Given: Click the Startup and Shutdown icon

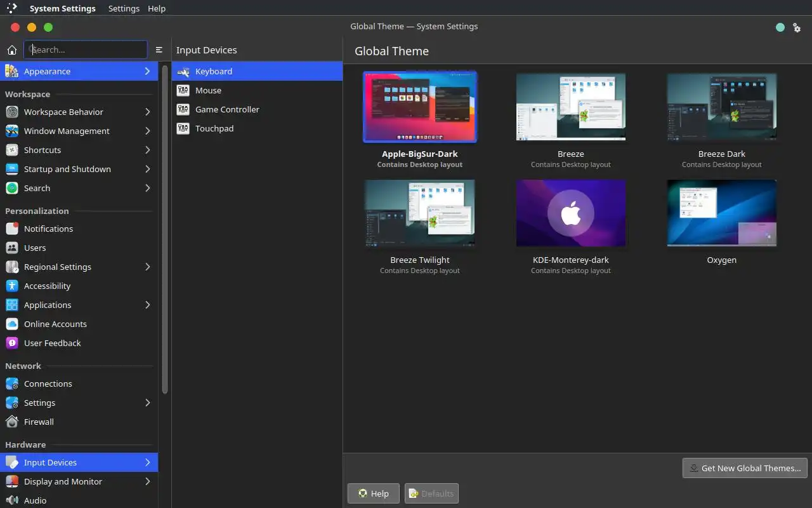Looking at the screenshot, I should 11,169.
